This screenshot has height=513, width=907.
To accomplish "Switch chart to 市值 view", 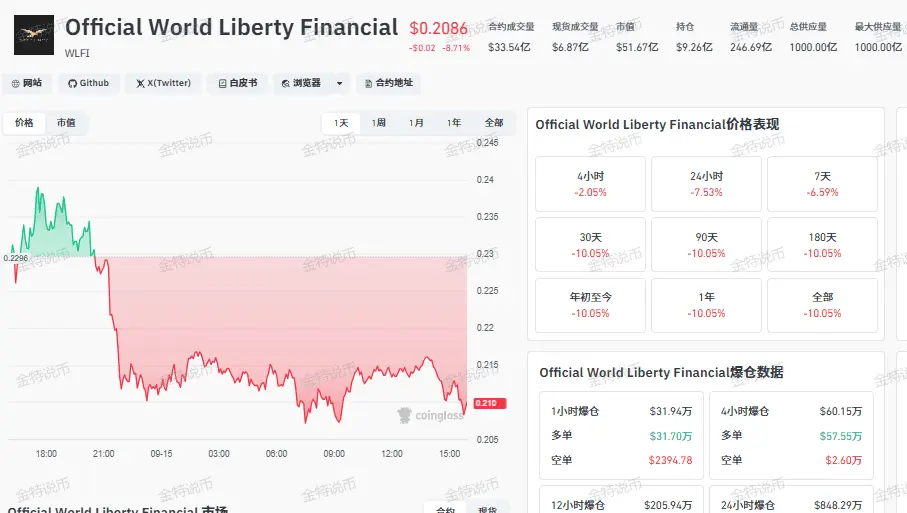I will 66,123.
